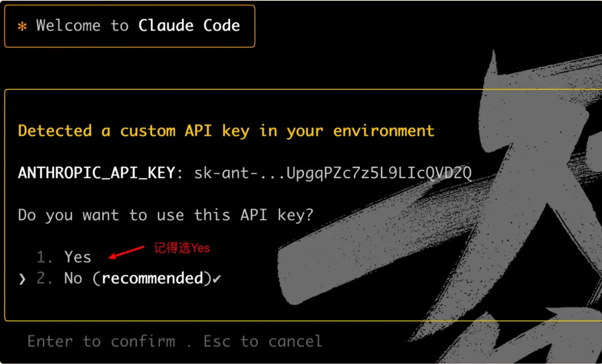Click the bold Claude Code title text
Viewport: 602px width, 364px height.
coord(189,26)
